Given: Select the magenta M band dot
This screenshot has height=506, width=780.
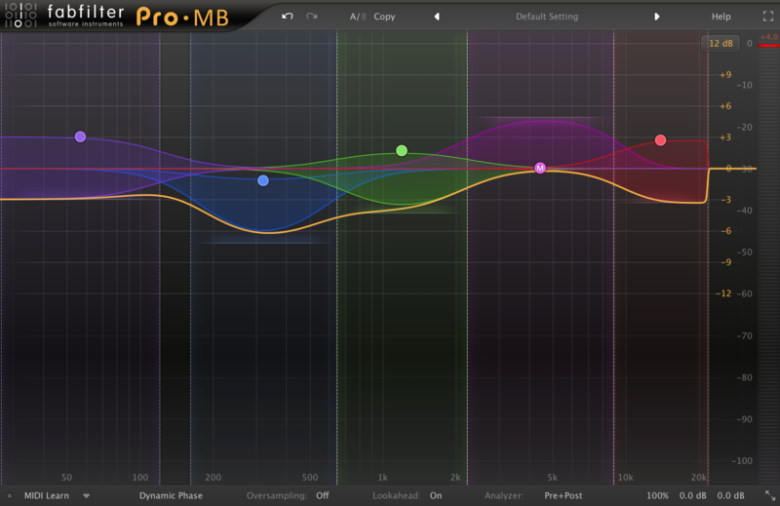Looking at the screenshot, I should coord(540,168).
